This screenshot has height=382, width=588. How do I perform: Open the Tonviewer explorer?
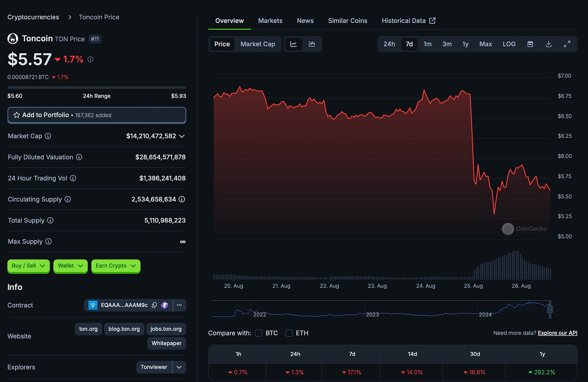pos(154,367)
